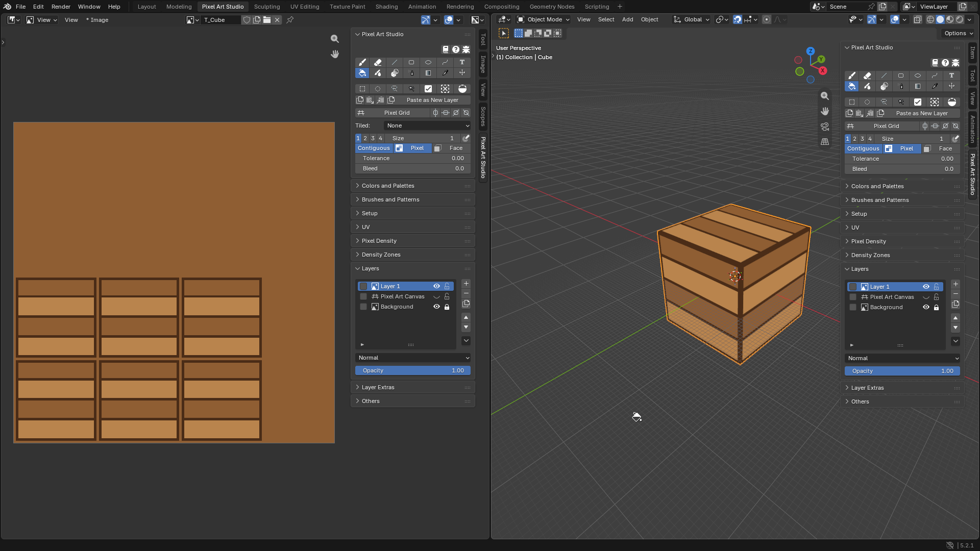
Task: Select the paintbrush tool in image editor panel
Action: click(362, 62)
